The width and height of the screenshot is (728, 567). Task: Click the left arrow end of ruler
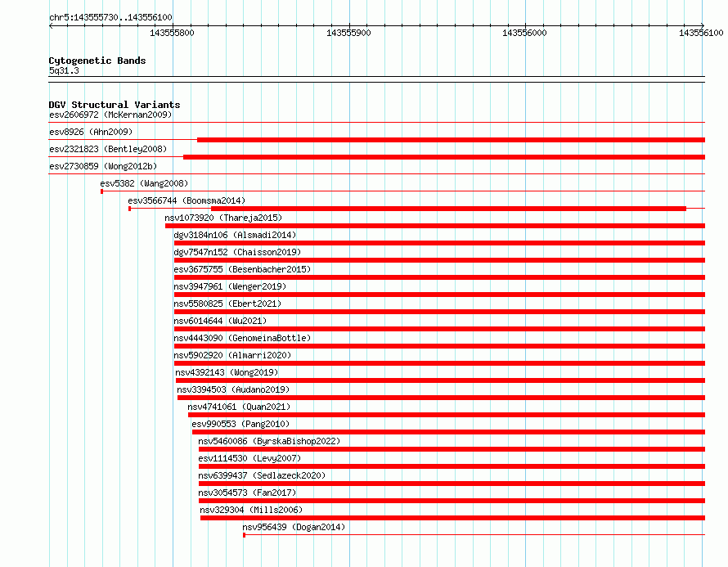coord(51,25)
